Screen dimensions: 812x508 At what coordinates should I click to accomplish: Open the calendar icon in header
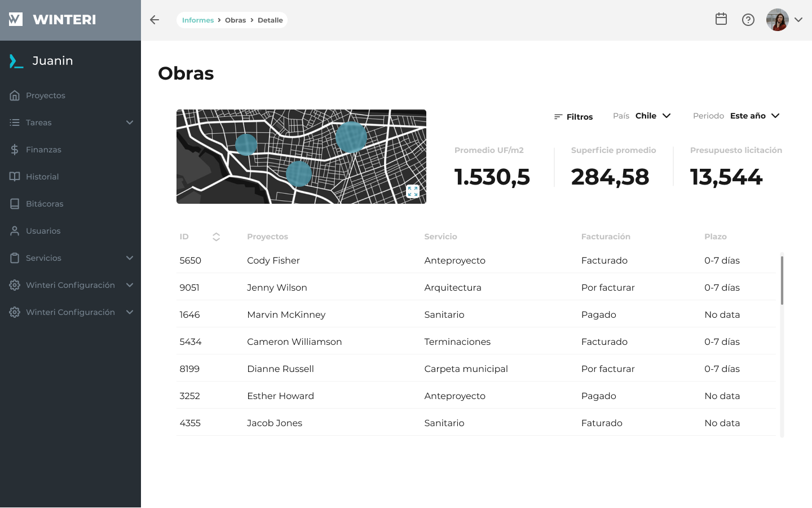(x=721, y=19)
